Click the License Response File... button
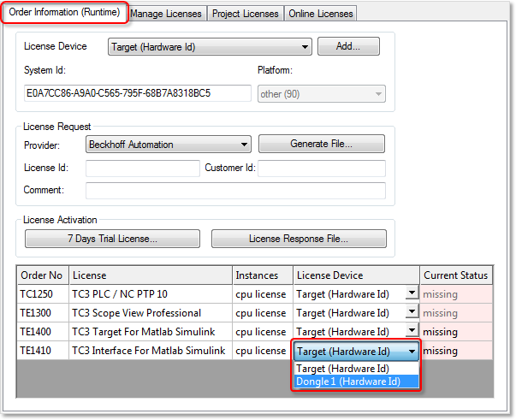 tap(299, 239)
